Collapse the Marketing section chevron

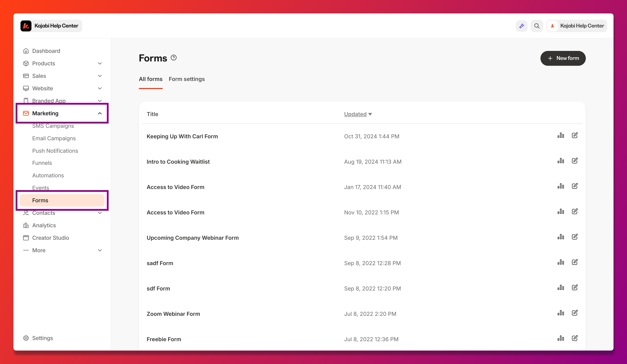point(100,113)
